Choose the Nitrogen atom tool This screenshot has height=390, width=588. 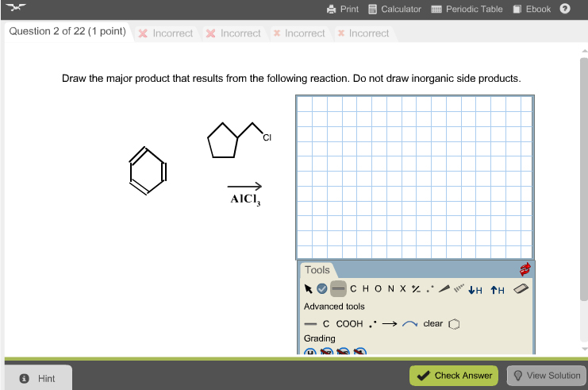click(390, 288)
